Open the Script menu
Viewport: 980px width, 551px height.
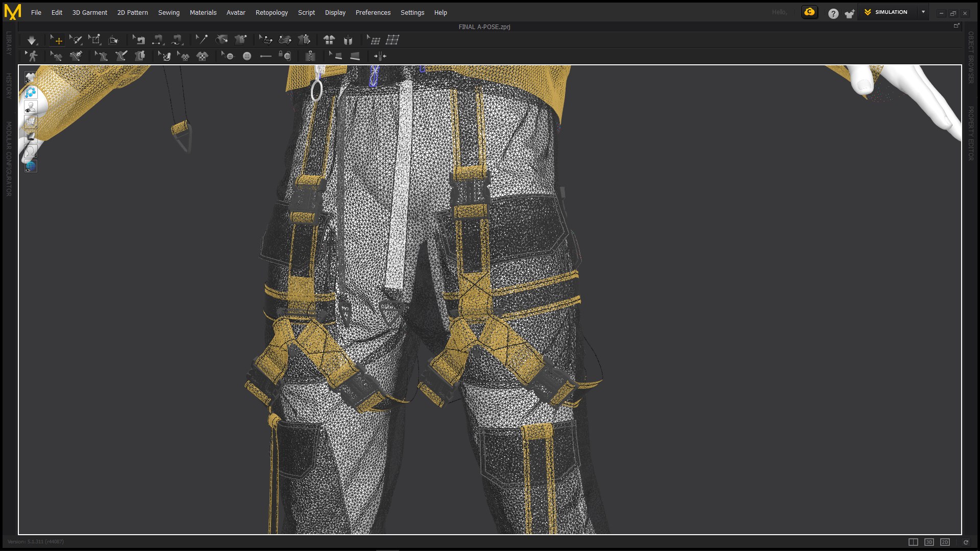(306, 12)
